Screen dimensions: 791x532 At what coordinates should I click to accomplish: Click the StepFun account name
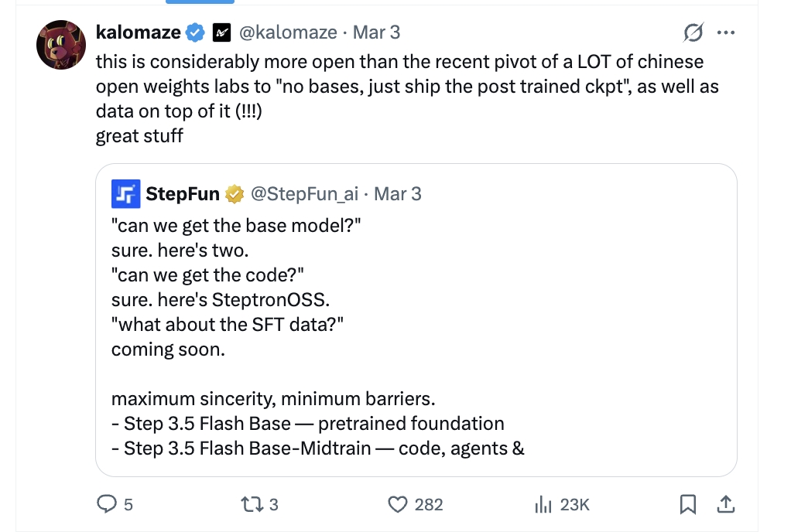pyautogui.click(x=183, y=193)
